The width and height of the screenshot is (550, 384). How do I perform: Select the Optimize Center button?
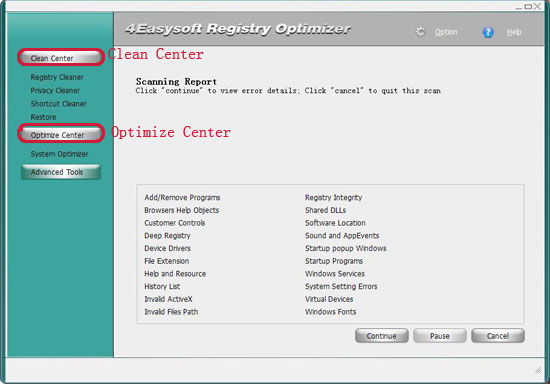click(x=61, y=135)
